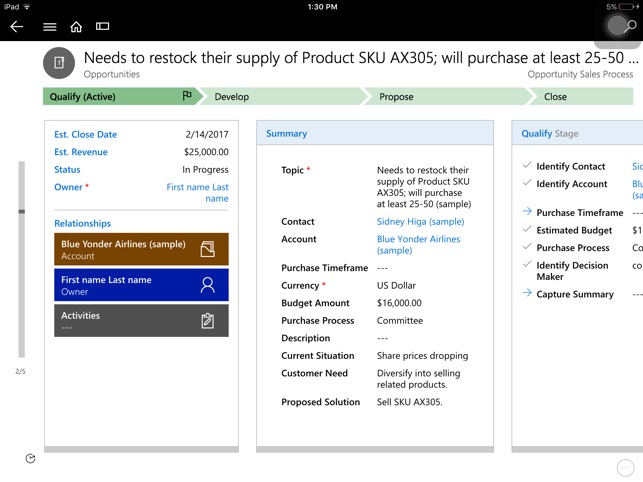Tap the back arrow in top bar
The height and width of the screenshot is (482, 643).
click(16, 27)
